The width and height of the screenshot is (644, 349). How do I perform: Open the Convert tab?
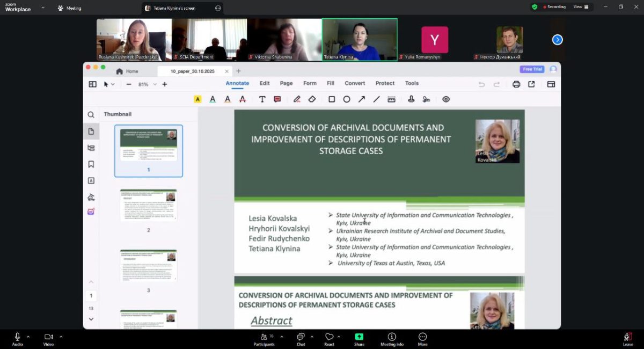pos(355,83)
